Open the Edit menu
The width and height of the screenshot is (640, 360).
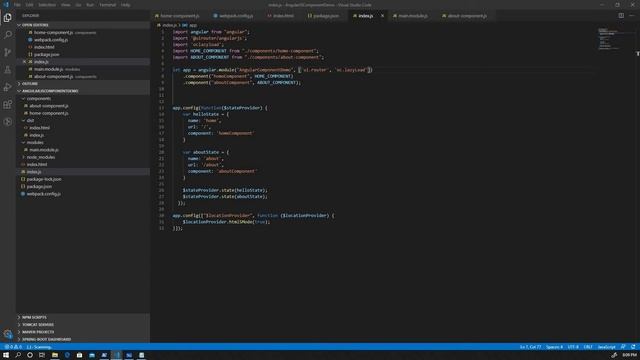click(x=29, y=5)
